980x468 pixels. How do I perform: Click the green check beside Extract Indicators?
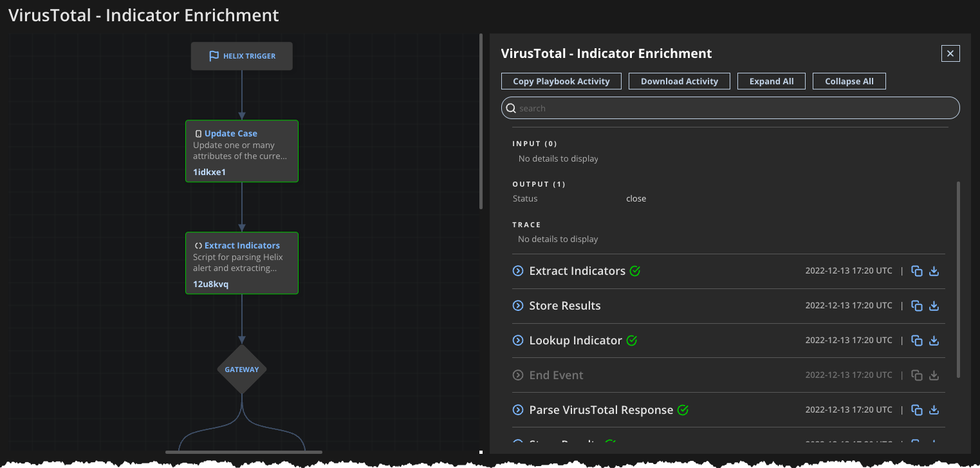click(x=635, y=271)
